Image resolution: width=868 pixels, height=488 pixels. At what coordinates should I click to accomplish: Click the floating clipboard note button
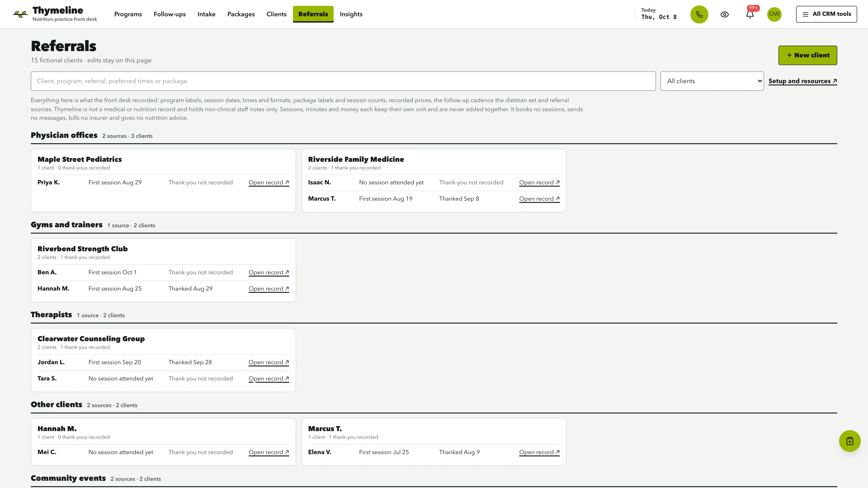tap(849, 441)
